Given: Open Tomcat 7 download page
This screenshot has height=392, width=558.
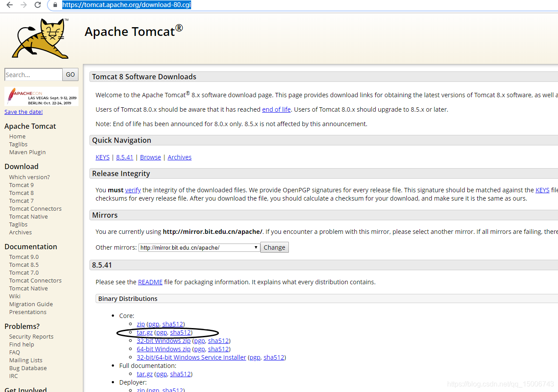Looking at the screenshot, I should [21, 201].
